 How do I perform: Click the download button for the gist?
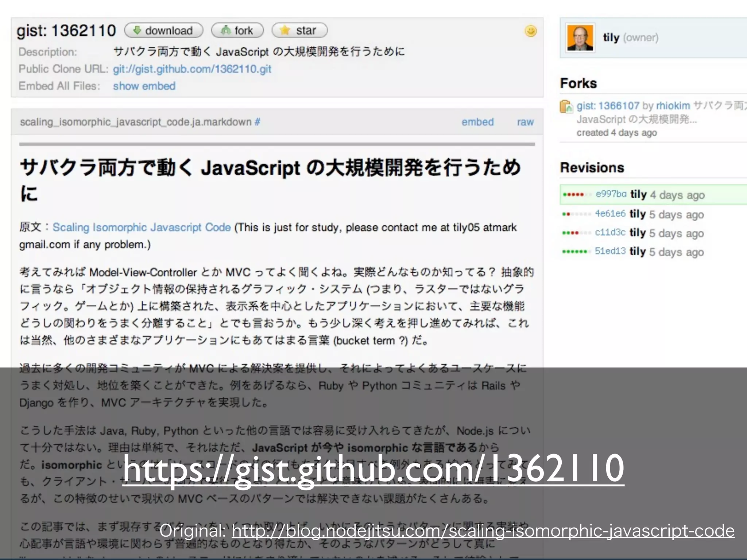(164, 31)
